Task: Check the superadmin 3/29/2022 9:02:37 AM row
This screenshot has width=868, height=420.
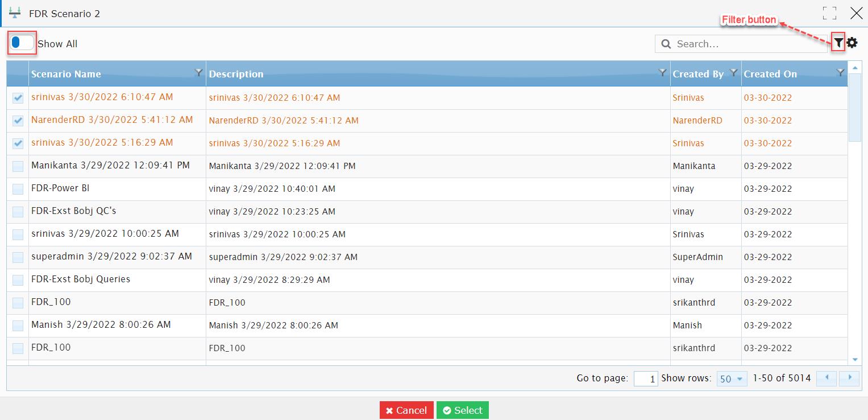Action: coord(18,257)
